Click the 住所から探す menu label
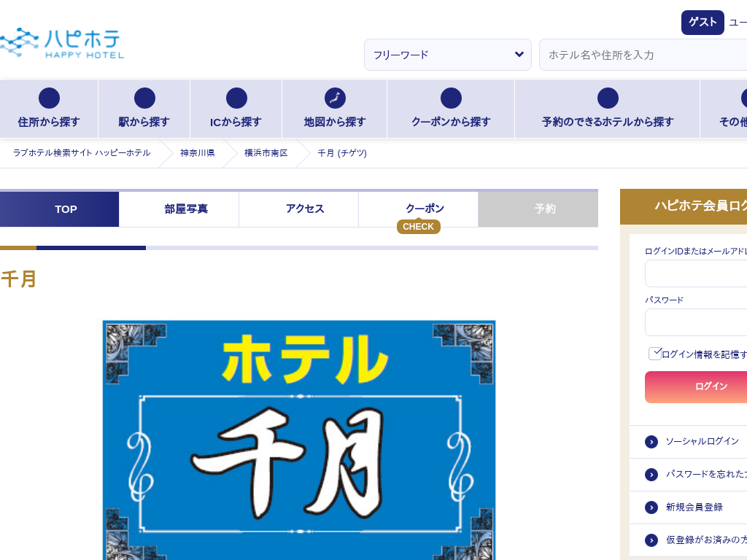The image size is (747, 560). tap(49, 122)
